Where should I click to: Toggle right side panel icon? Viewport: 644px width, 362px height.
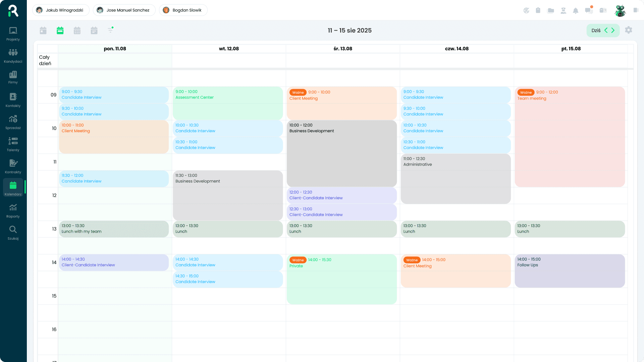point(636,10)
